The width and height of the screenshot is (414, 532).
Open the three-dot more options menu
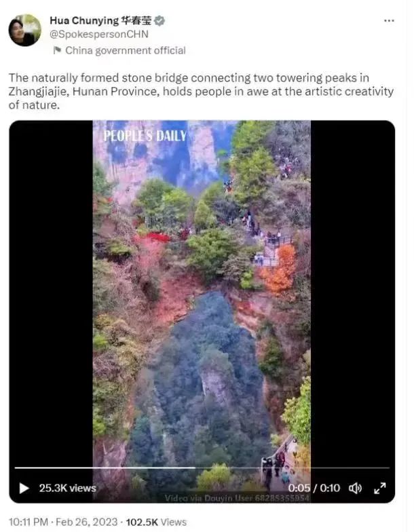pos(389,20)
